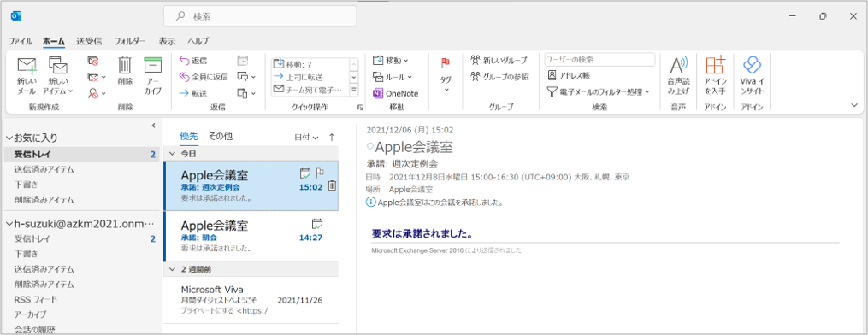
Task: Get add-ins with アドインを入手
Action: tap(715, 76)
